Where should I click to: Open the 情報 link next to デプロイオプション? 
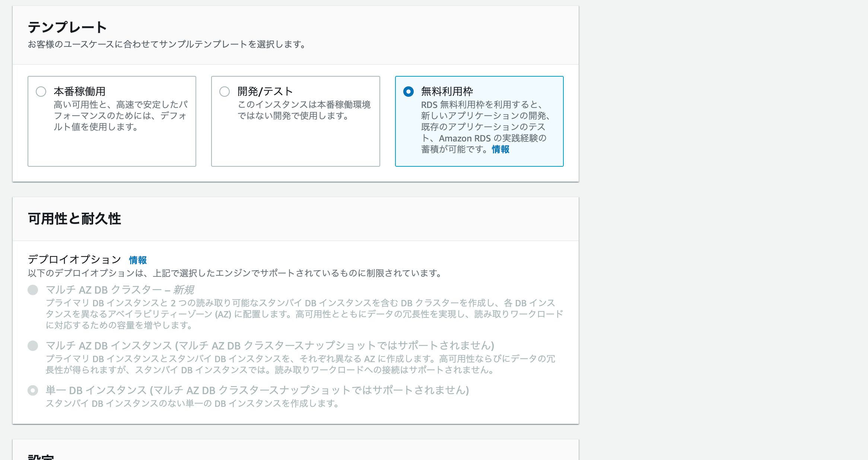click(137, 259)
